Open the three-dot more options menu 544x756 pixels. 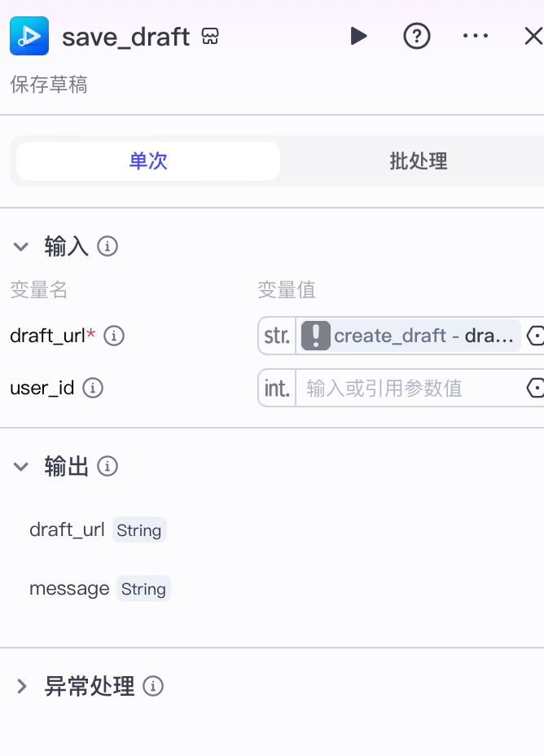point(475,36)
